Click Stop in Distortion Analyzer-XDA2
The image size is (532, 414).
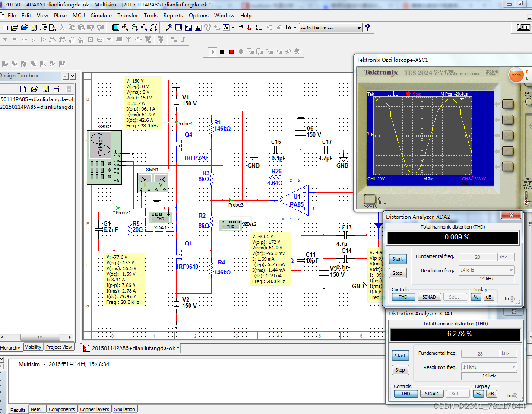(x=398, y=273)
